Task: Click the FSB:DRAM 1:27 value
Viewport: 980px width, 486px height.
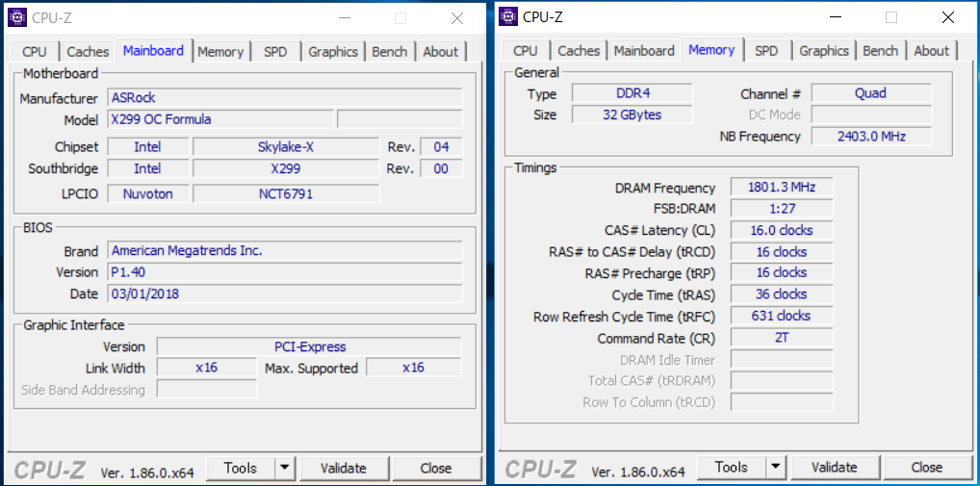Action: point(782,208)
